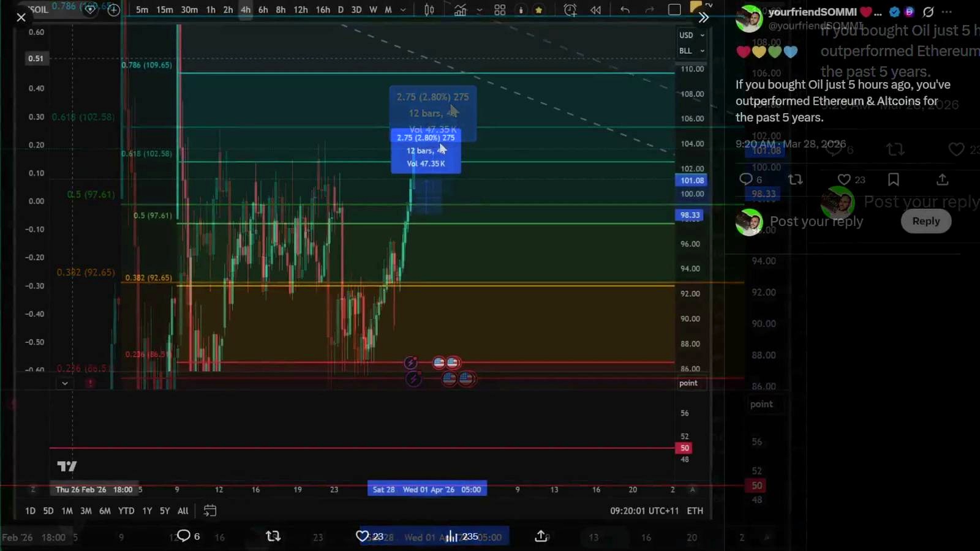
Task: Start bar replay with the rewind icon
Action: (x=595, y=10)
